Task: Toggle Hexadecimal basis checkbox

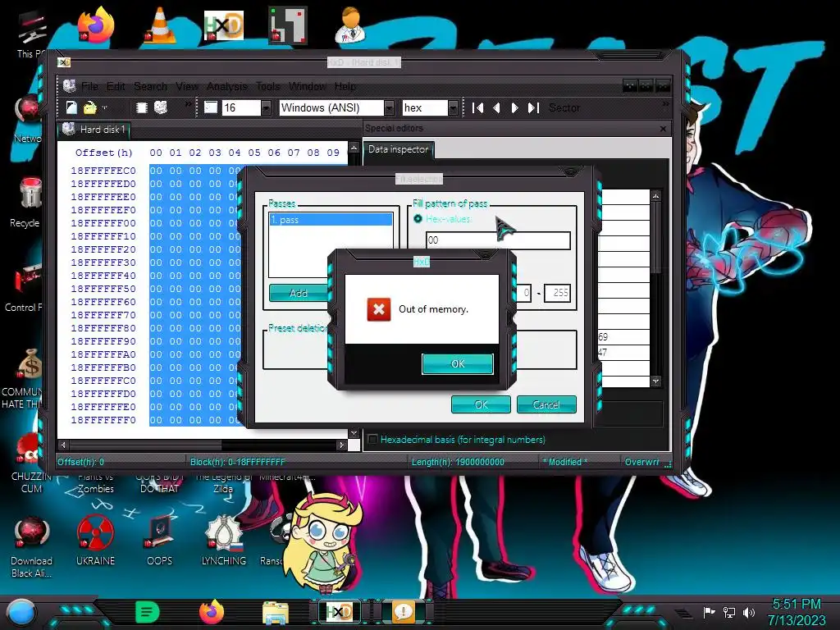Action: (x=373, y=440)
